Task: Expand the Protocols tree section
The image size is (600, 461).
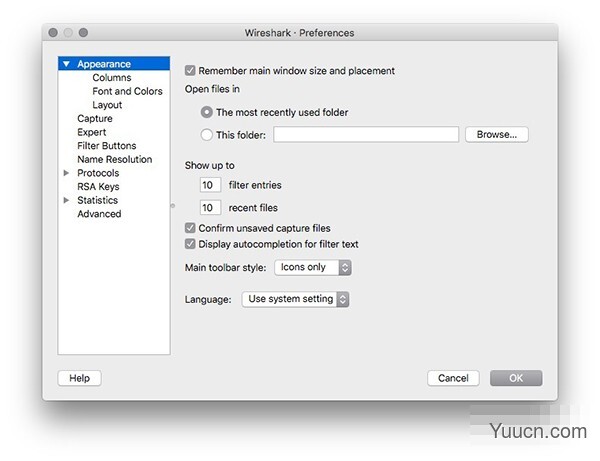Action: [66, 173]
